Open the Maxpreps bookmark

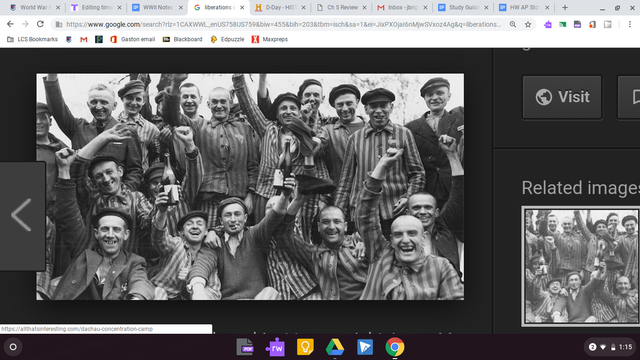[270, 39]
